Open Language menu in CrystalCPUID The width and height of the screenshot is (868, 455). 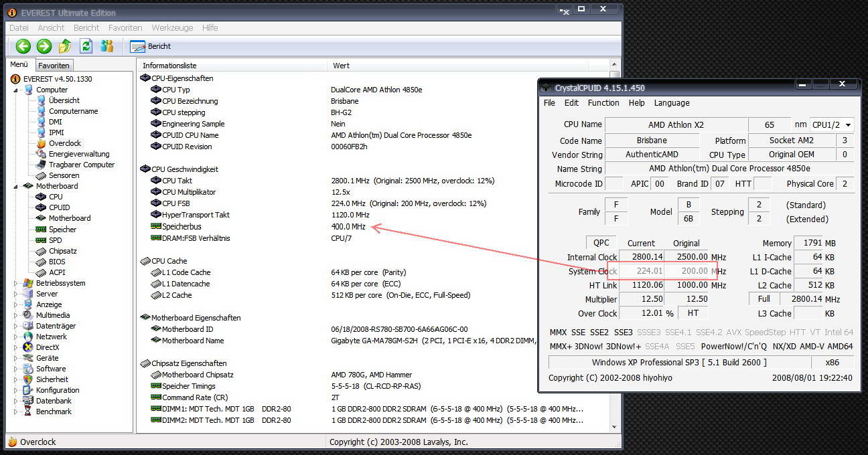click(x=672, y=103)
